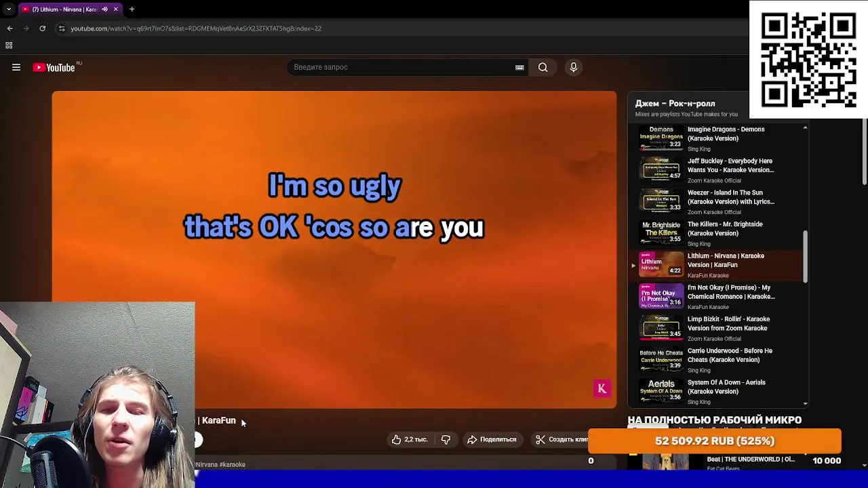Click Sing King channel under Demons item
Screen dimensions: 868x488
click(699, 149)
